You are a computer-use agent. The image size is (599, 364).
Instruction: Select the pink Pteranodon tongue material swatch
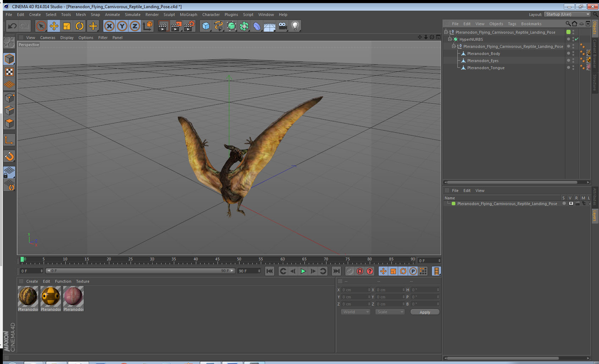73,296
